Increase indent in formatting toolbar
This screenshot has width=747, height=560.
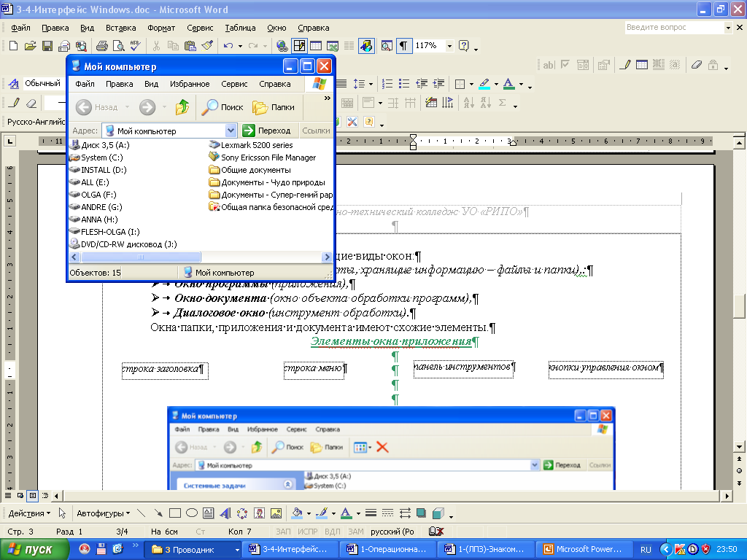tap(438, 84)
